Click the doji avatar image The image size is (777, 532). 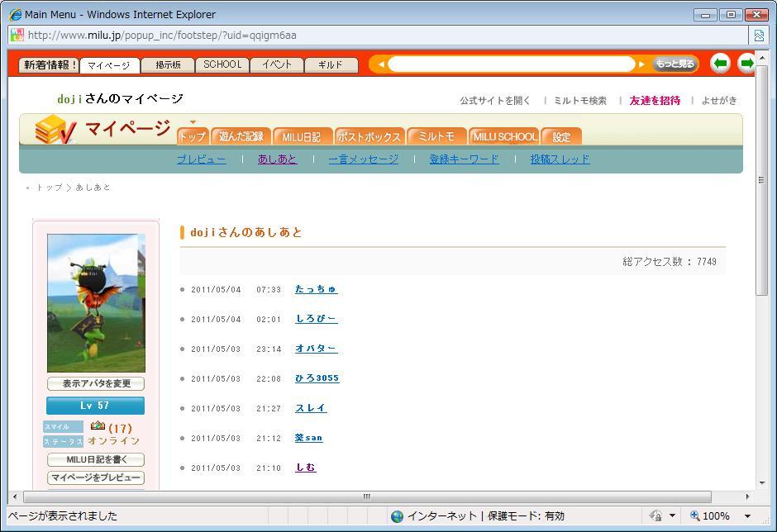96,302
